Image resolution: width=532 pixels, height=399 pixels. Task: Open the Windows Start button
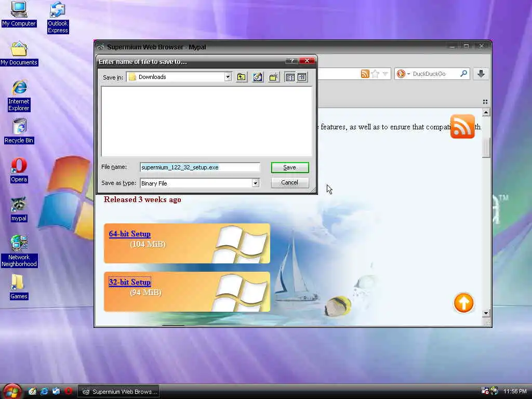tap(12, 392)
